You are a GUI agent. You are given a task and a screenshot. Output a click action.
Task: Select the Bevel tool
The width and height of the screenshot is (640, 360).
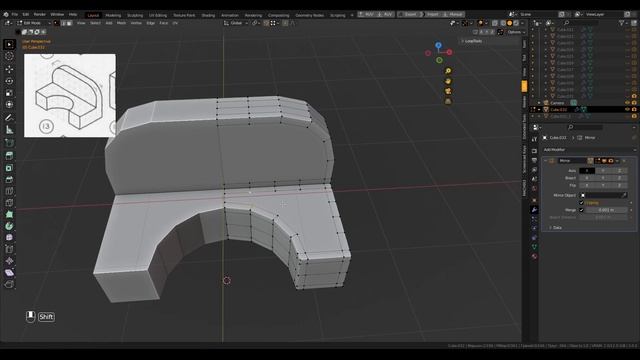[9, 179]
